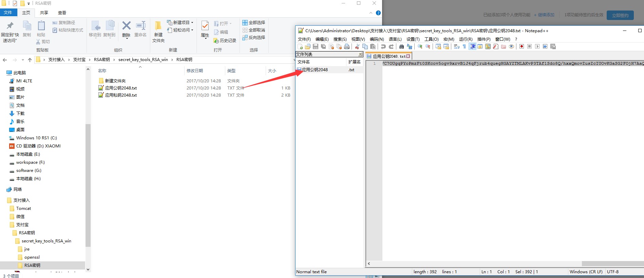The image size is (644, 278).
Task: Expand breadcrumb chevron after 支付宝
Action: [90, 60]
